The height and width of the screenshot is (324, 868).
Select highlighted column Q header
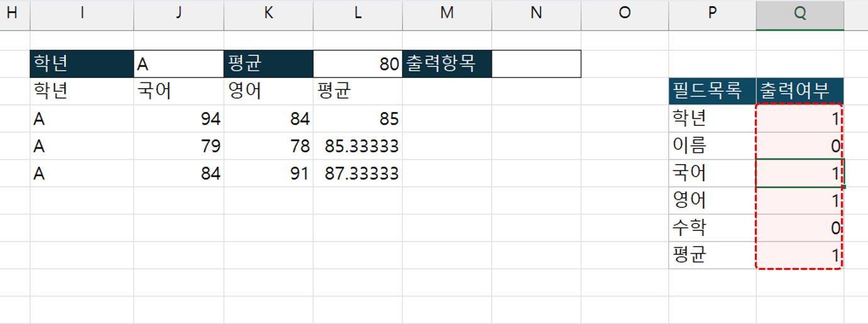[799, 14]
